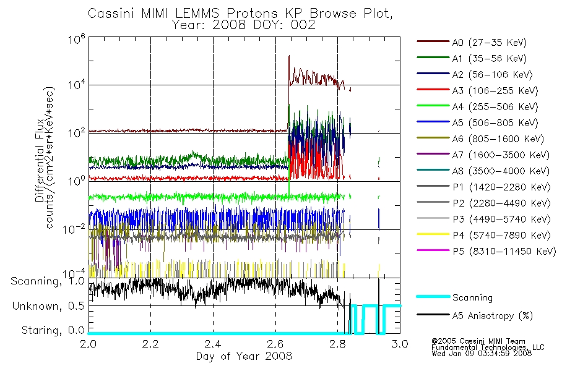Click the Scanning legend label

click(472, 298)
